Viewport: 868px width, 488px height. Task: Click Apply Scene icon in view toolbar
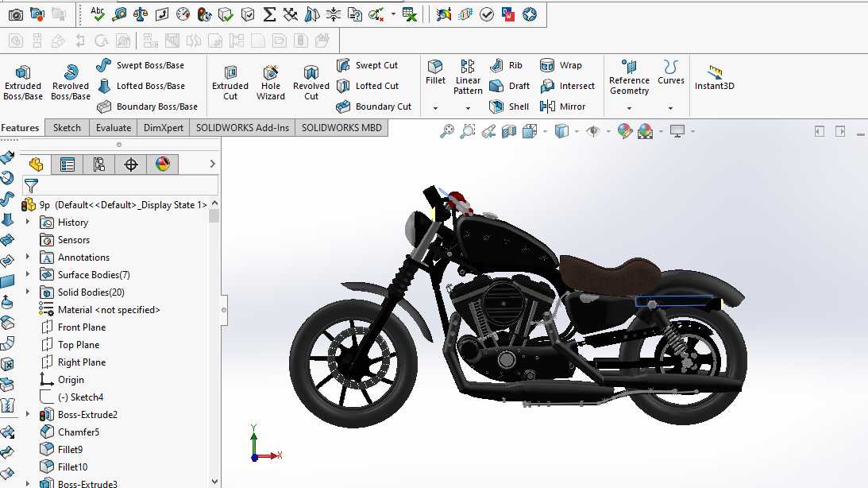(645, 131)
